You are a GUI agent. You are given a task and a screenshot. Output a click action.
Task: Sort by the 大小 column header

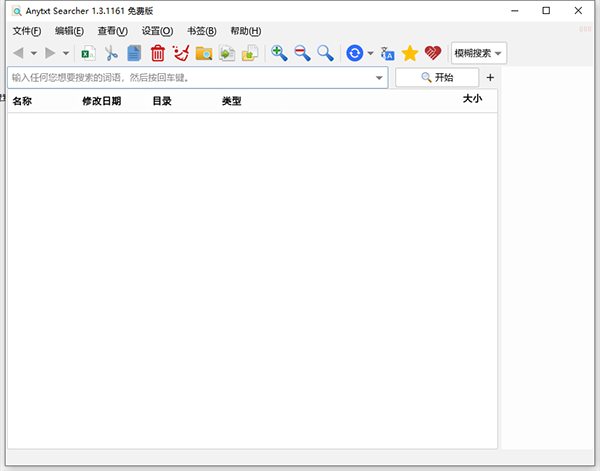point(473,99)
